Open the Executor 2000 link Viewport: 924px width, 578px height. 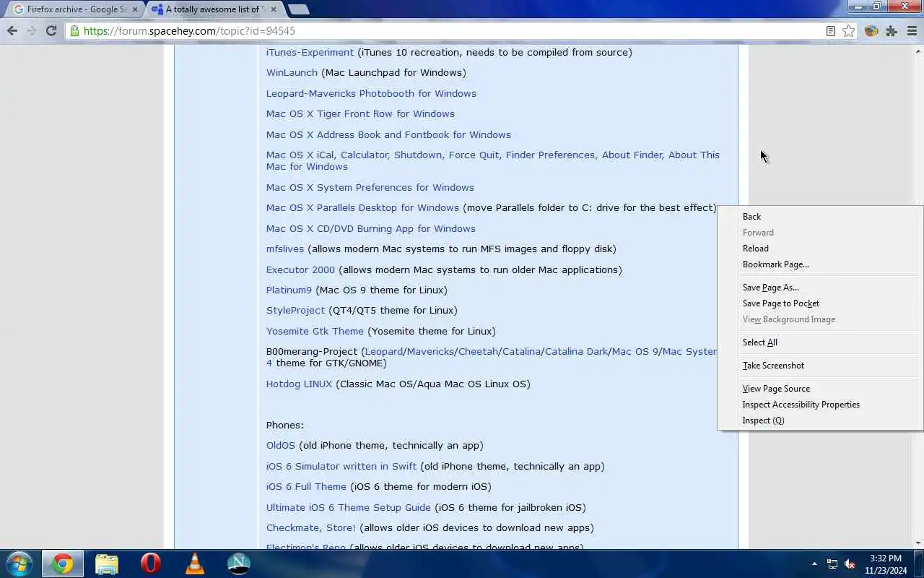(300, 269)
